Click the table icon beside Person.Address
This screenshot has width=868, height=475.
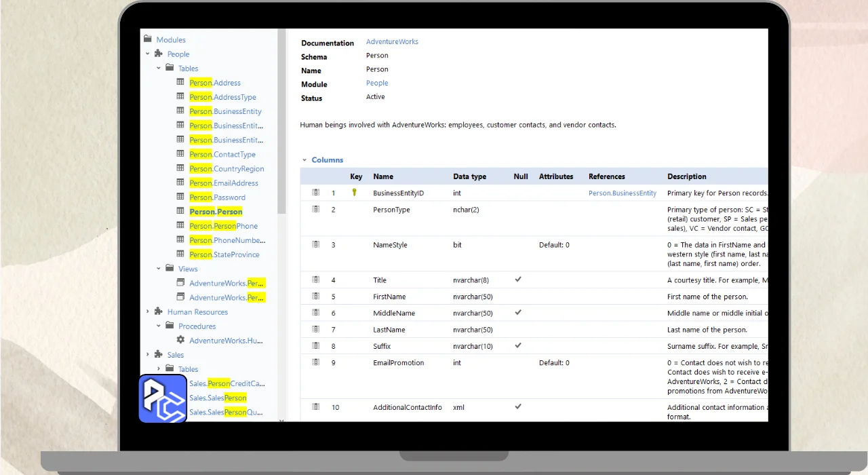coord(180,82)
